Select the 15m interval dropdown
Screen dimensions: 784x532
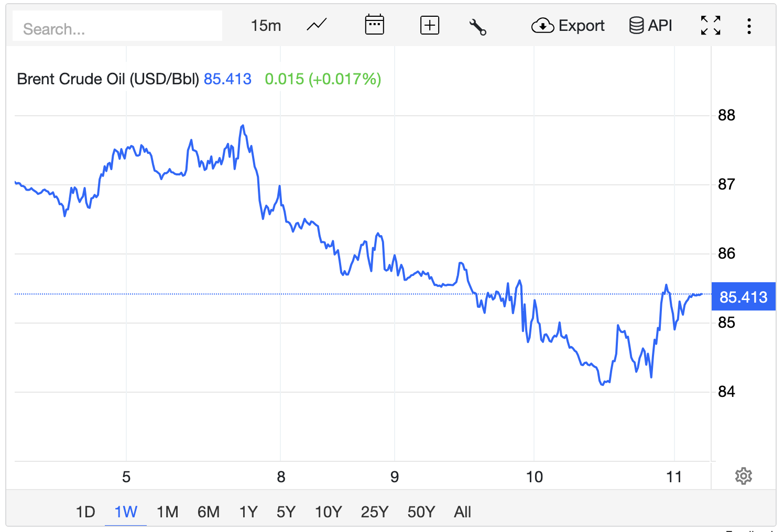click(x=266, y=25)
